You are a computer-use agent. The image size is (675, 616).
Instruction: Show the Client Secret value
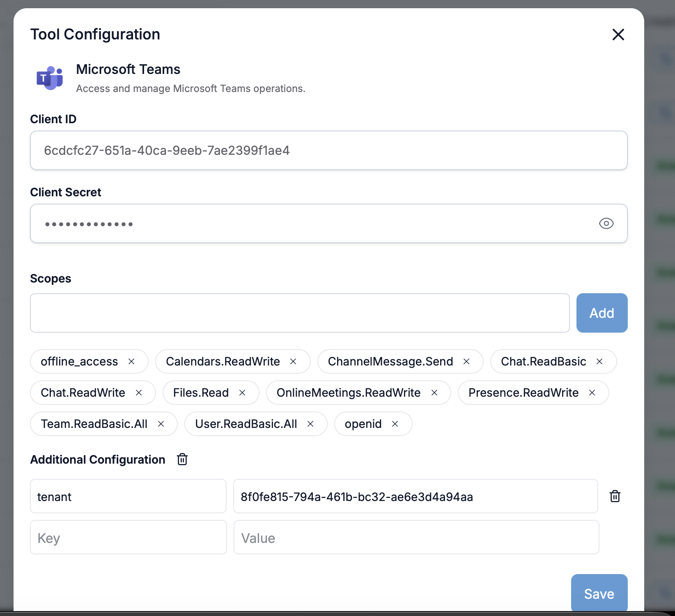tap(606, 223)
